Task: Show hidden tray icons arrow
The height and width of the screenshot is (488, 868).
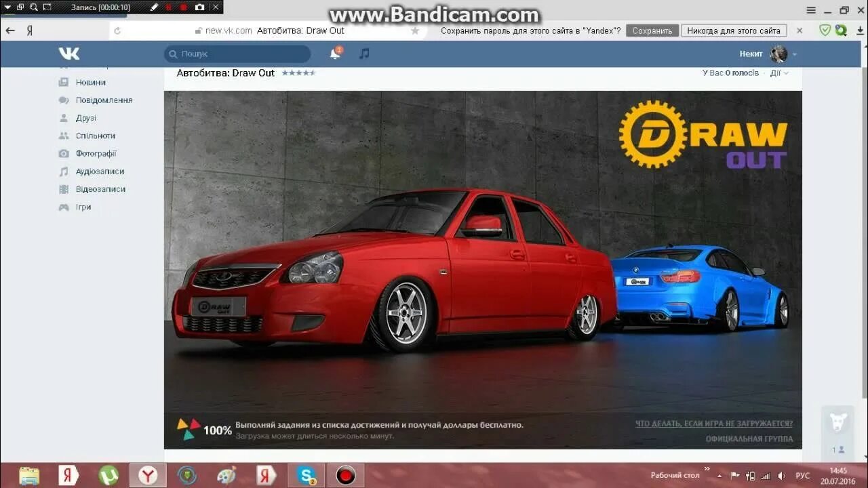Action: pyautogui.click(x=719, y=476)
